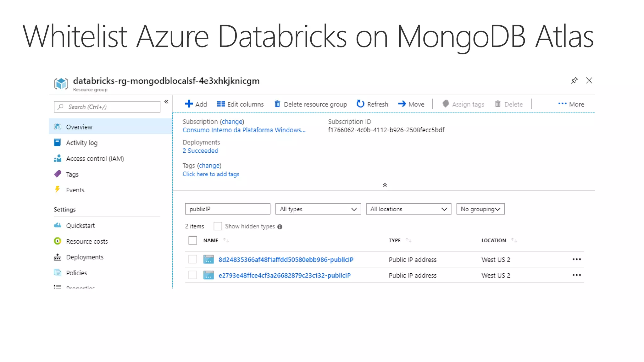Sort the list by the NAME column
This screenshot has width=644, height=362.
point(211,240)
